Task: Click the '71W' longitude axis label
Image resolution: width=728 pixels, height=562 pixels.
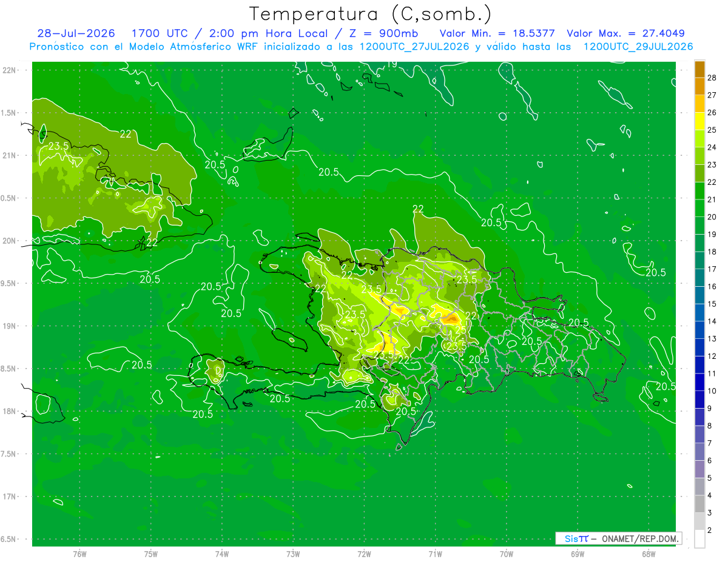Action: coord(435,554)
